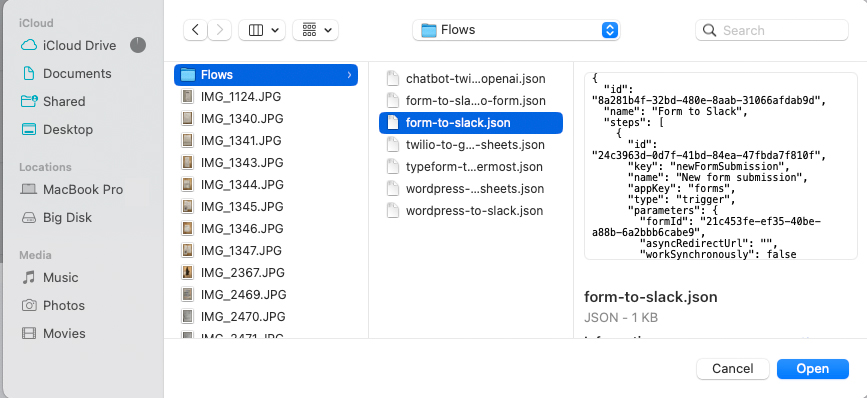Click the JSON - 1 KB file info text

[620, 318]
